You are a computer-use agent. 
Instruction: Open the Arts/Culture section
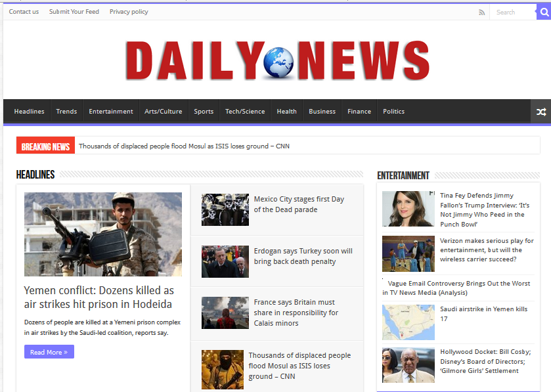click(x=164, y=112)
